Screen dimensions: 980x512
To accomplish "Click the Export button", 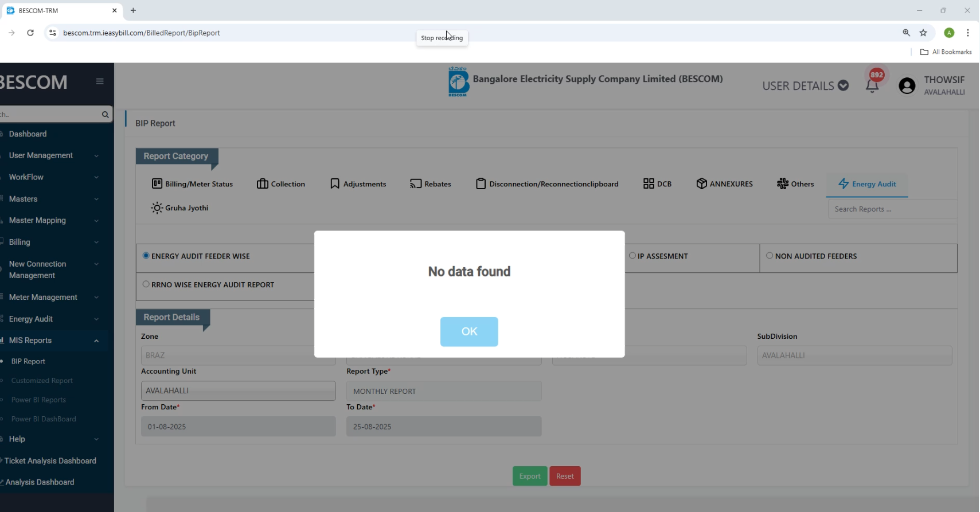I will tap(530, 476).
